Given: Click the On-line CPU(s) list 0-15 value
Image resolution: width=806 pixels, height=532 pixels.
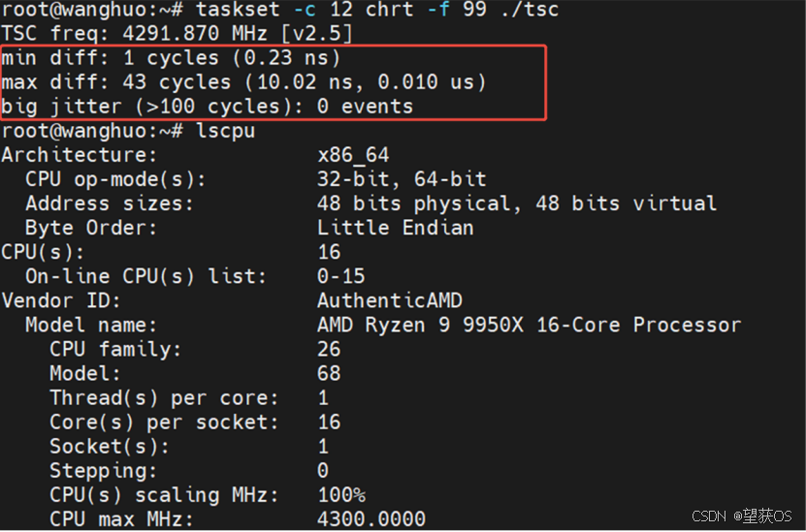Looking at the screenshot, I should pyautogui.click(x=341, y=276).
